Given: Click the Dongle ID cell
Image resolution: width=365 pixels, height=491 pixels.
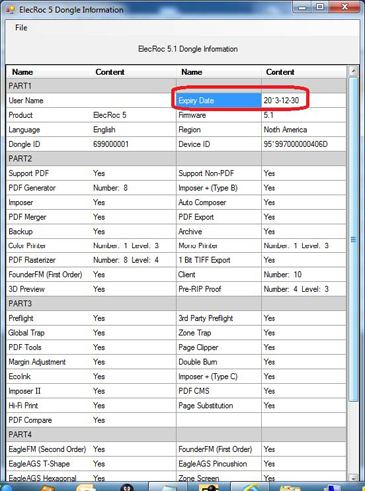Looking at the screenshot, I should tap(49, 144).
